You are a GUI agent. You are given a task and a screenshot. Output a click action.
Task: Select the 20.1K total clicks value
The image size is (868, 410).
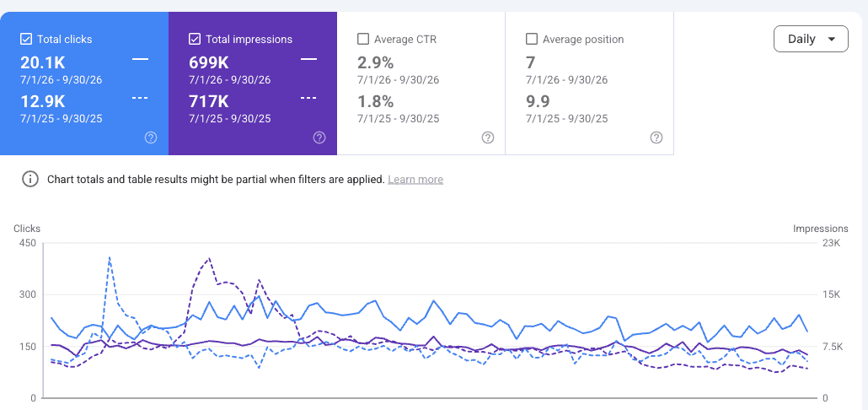(43, 62)
